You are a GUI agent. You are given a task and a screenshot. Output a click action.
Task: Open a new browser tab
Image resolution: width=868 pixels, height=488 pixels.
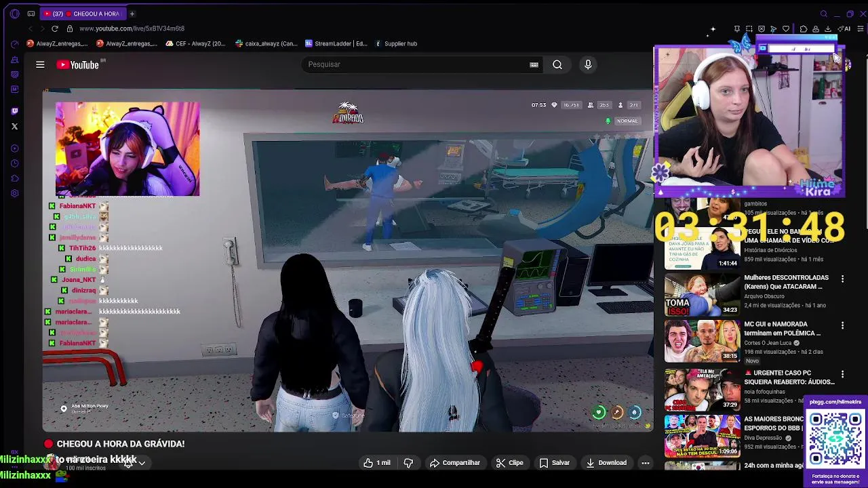click(x=132, y=14)
